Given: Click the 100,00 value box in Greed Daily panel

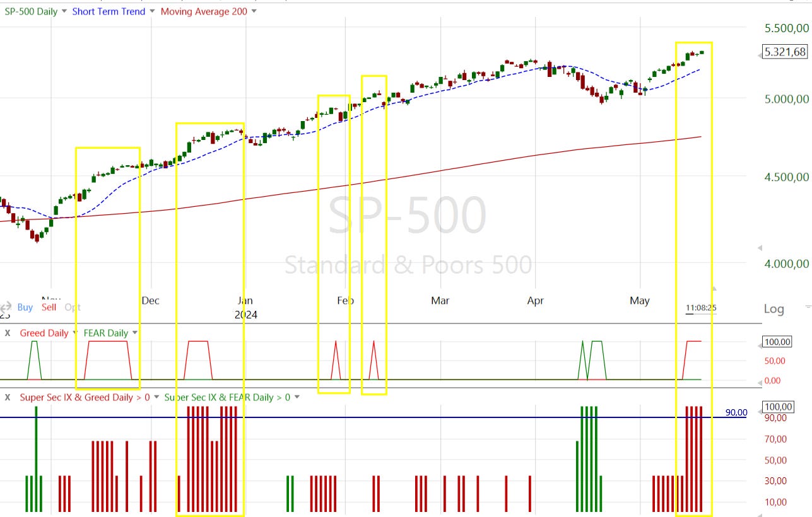Looking at the screenshot, I should [x=778, y=342].
